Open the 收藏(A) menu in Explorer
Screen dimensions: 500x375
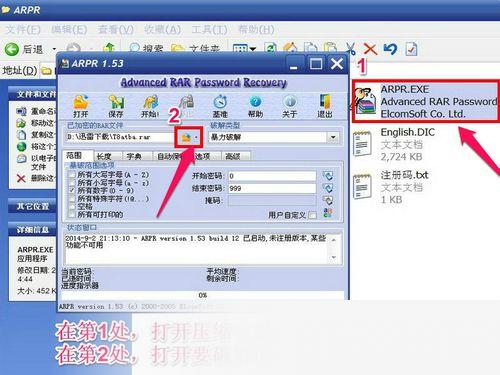pos(162,30)
